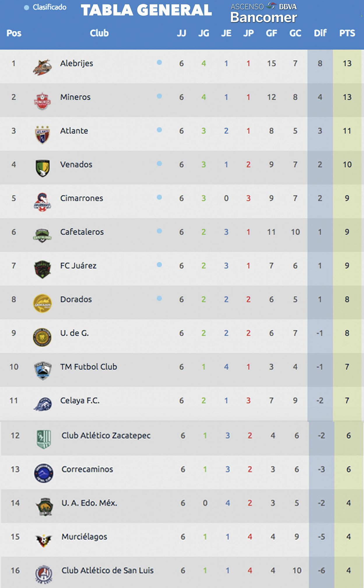Screen dimensions: 364x588
Task: Click the Alebrijes team logo
Action: point(42,67)
